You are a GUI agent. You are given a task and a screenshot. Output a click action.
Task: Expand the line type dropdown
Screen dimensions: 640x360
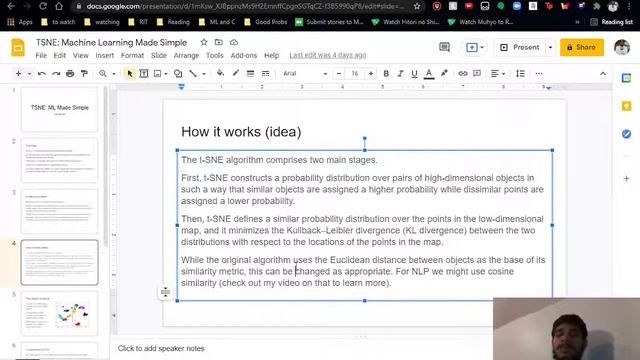point(204,74)
